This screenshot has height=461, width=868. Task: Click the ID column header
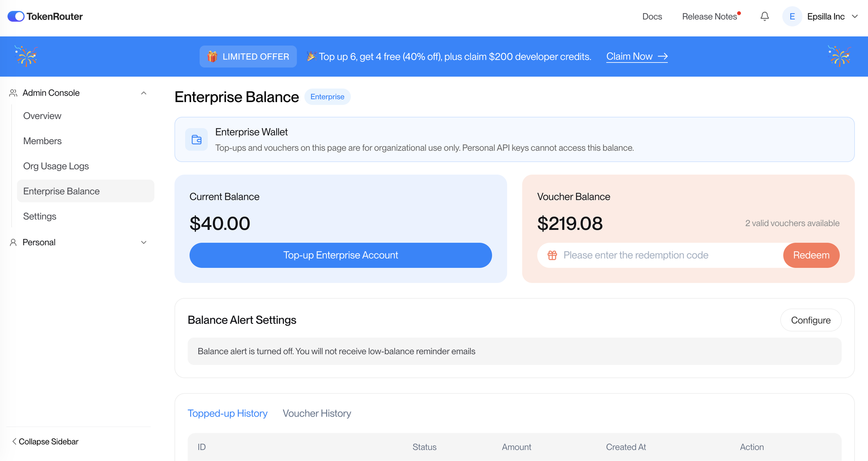[x=201, y=447]
